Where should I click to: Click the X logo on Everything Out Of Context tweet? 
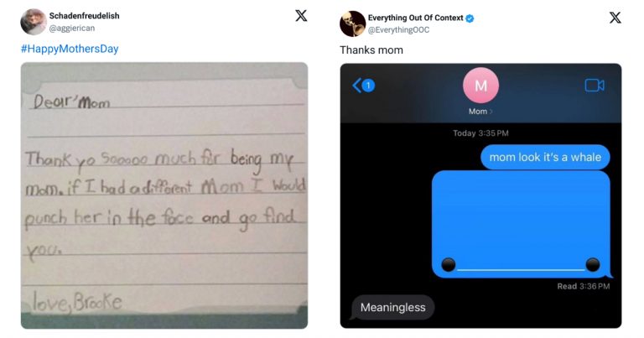click(615, 18)
